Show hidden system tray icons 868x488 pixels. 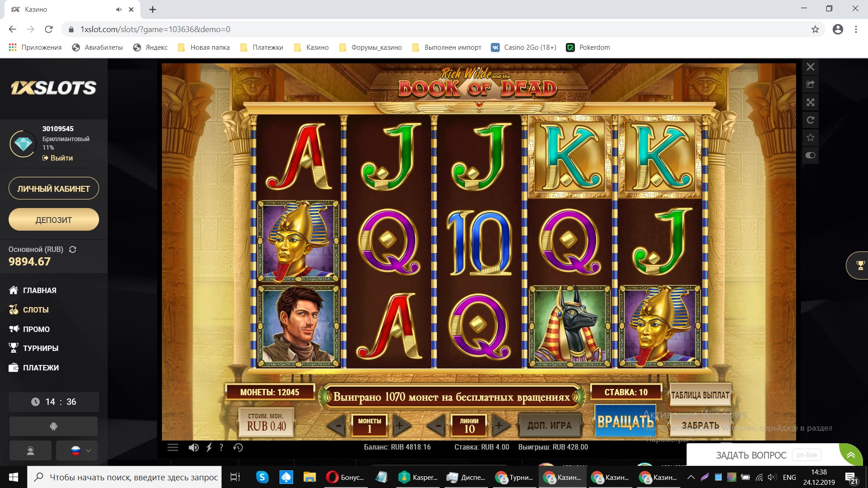click(x=691, y=477)
